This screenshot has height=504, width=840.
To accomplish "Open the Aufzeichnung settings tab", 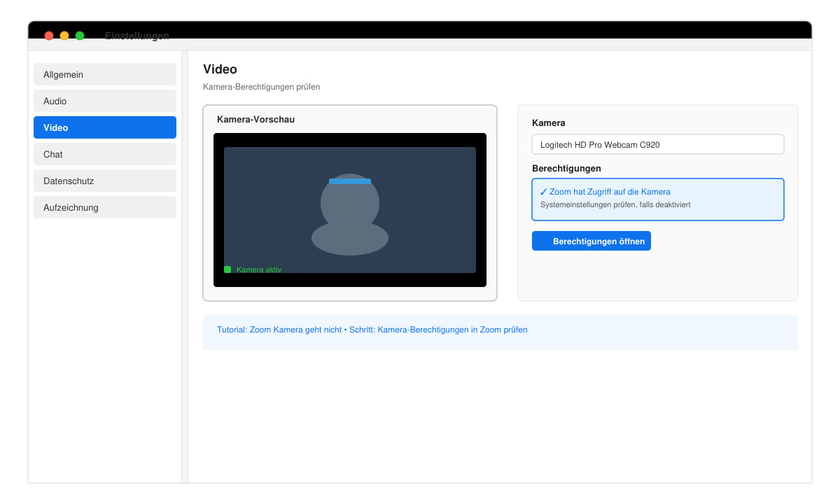I will click(105, 207).
